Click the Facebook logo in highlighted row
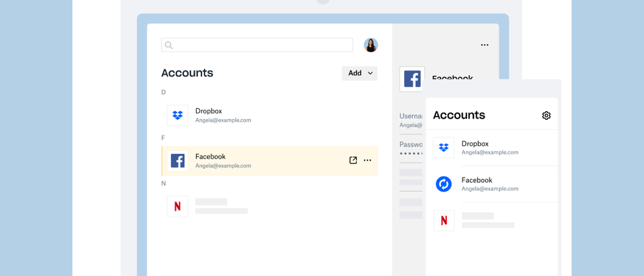Viewport: 644px width, 276px height. [x=178, y=161]
